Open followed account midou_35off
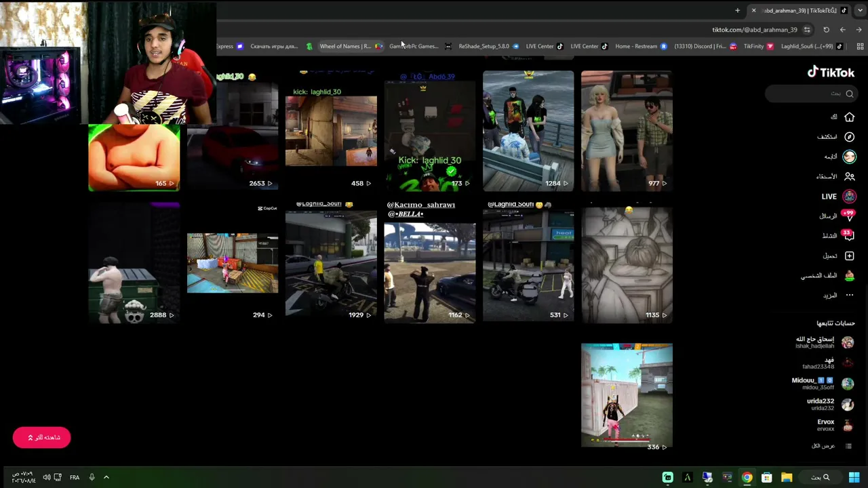Viewport: 868px width, 488px height. pos(823,384)
